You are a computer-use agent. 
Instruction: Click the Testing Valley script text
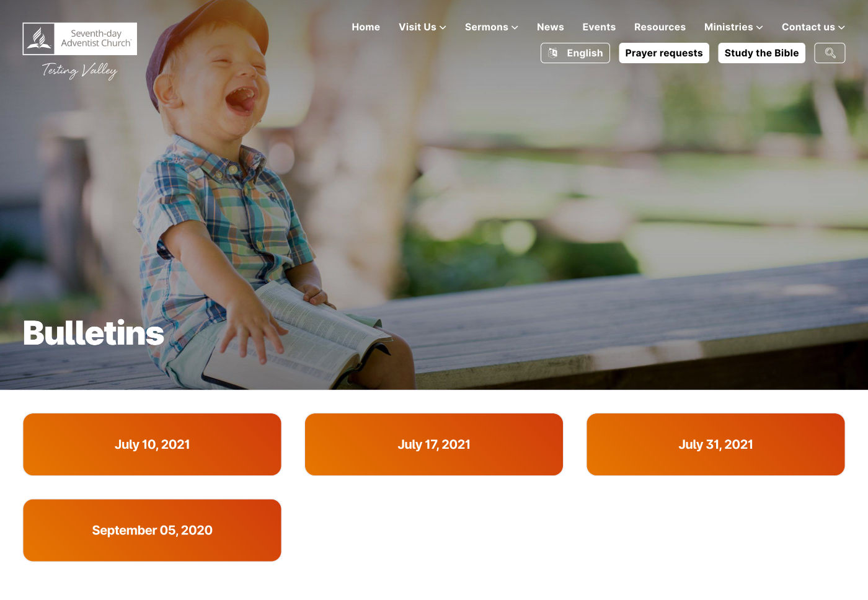79,71
